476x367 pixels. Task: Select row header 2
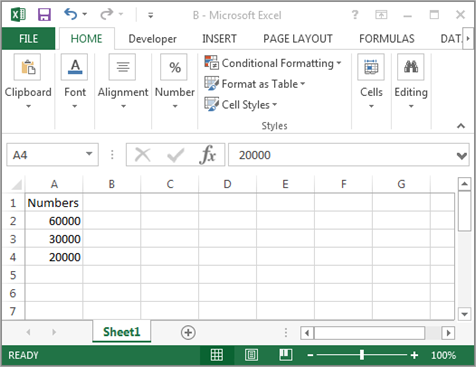13,221
